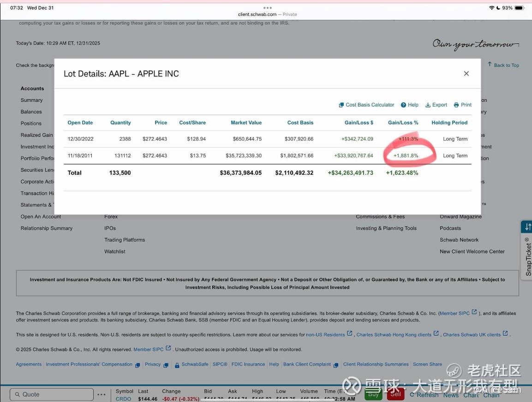Sort lots by Gain/Loss % column
532x402 pixels.
point(403,123)
